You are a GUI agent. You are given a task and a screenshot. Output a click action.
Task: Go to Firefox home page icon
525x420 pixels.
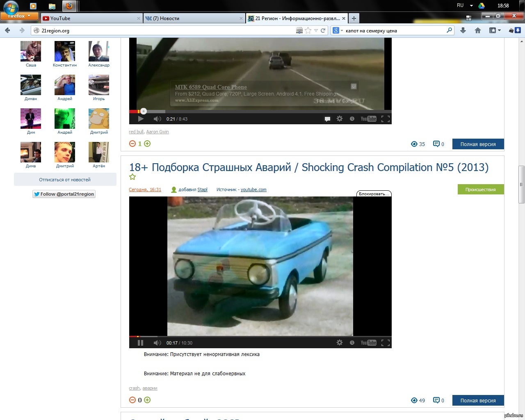[478, 30]
